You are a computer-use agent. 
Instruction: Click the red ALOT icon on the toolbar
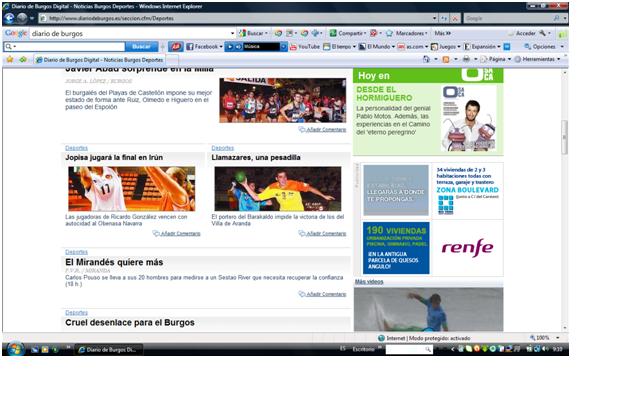pos(176,47)
